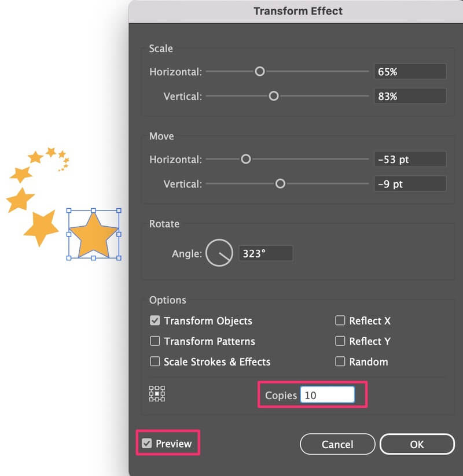Check the Reflect Y option
This screenshot has height=476, width=463.
(340, 341)
